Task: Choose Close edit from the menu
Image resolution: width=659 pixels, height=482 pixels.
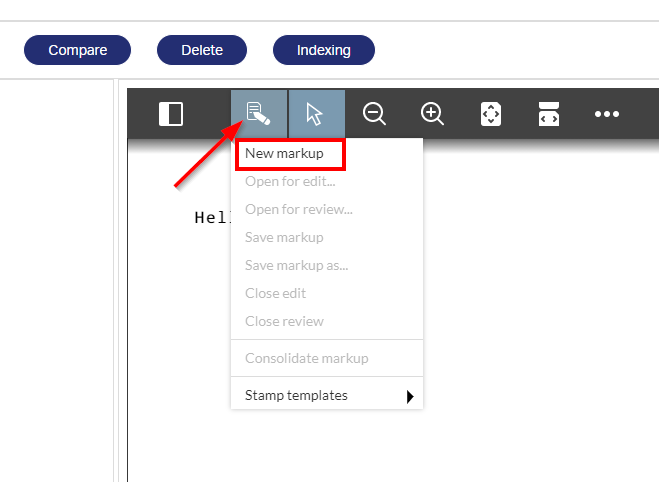Action: coord(275,293)
